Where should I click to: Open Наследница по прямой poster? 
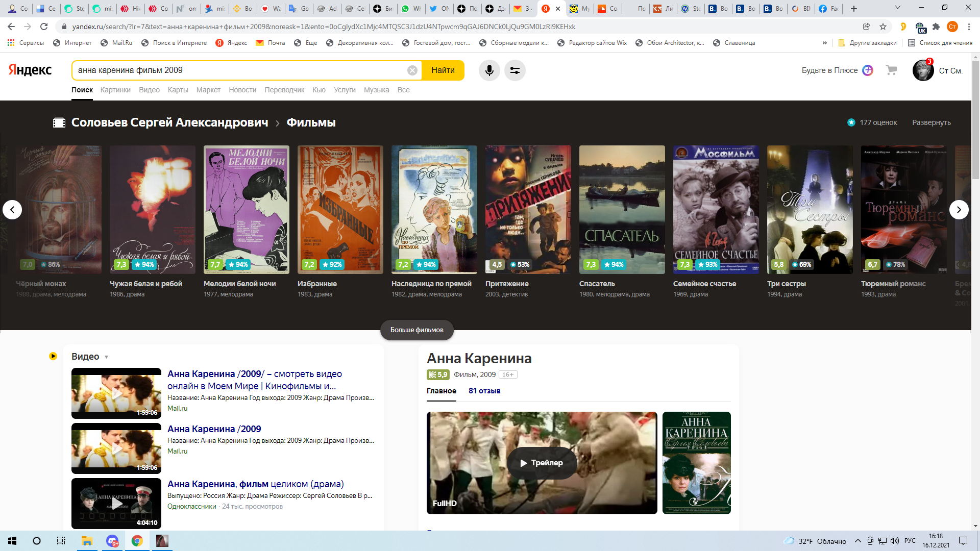click(x=434, y=210)
